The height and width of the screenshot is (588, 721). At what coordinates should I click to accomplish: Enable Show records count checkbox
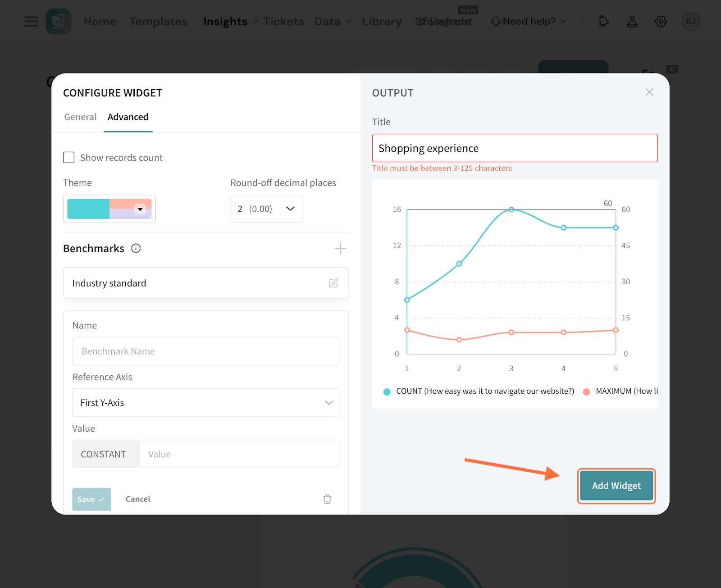[x=69, y=158]
